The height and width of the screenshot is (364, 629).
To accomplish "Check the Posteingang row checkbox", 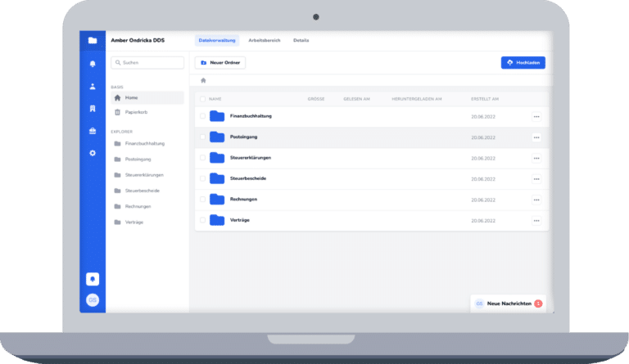I will (202, 137).
